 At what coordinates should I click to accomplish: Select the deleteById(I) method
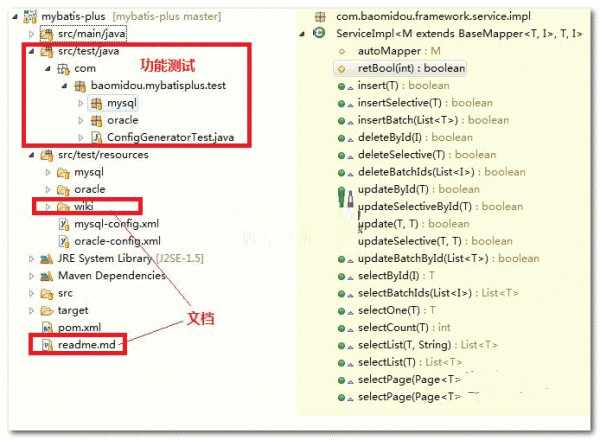click(x=400, y=137)
